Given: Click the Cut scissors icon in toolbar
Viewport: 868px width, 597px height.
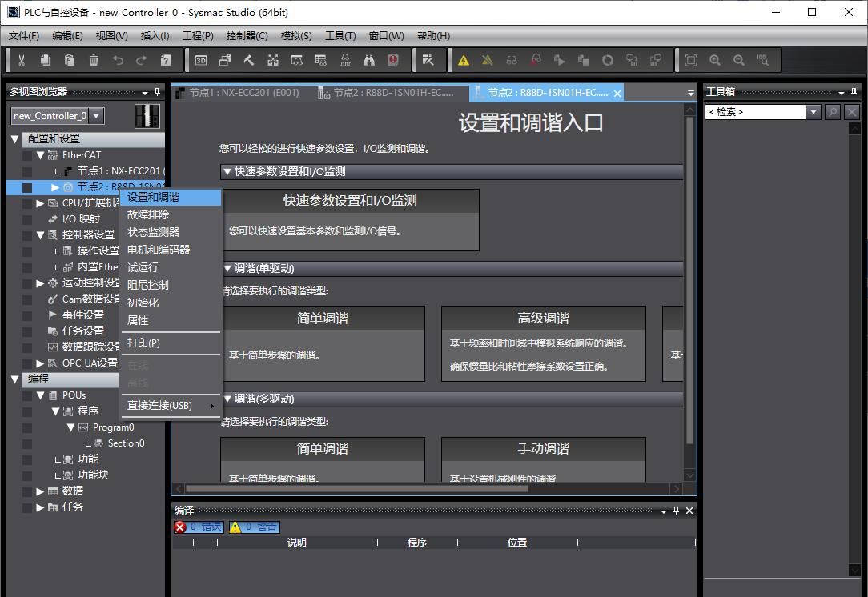Looking at the screenshot, I should (x=22, y=60).
